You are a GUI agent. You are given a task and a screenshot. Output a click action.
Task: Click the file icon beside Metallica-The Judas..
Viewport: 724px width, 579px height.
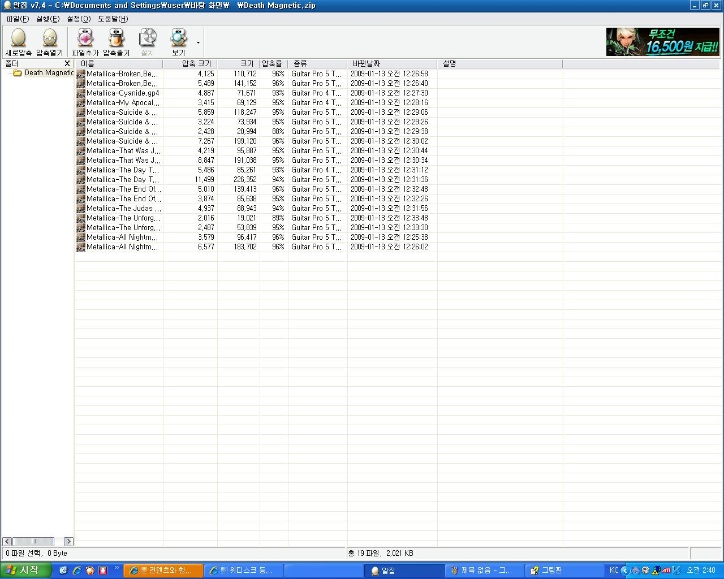point(81,208)
